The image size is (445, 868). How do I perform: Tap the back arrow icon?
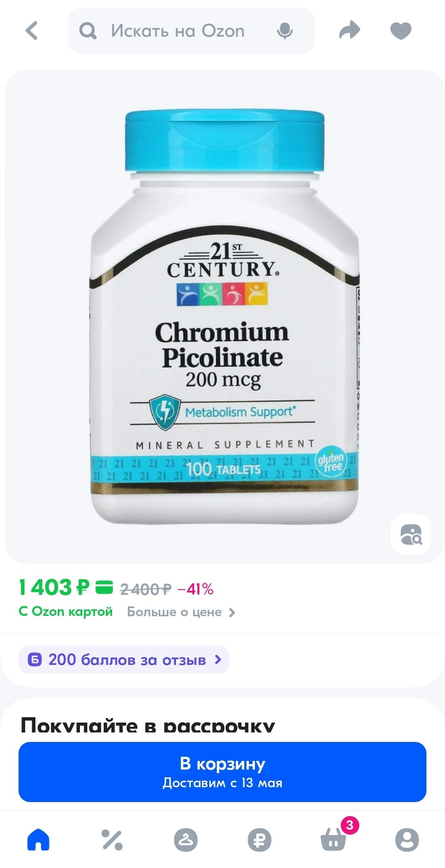[32, 30]
